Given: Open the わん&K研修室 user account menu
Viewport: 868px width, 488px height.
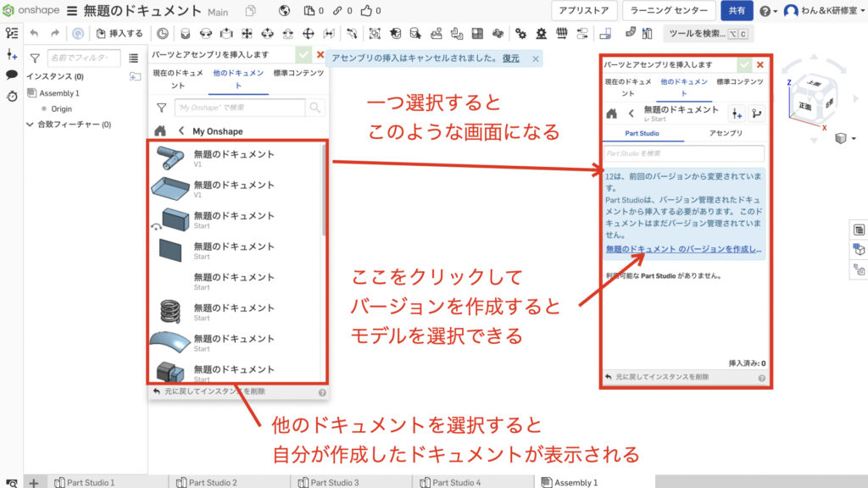Looking at the screenshot, I should point(825,10).
